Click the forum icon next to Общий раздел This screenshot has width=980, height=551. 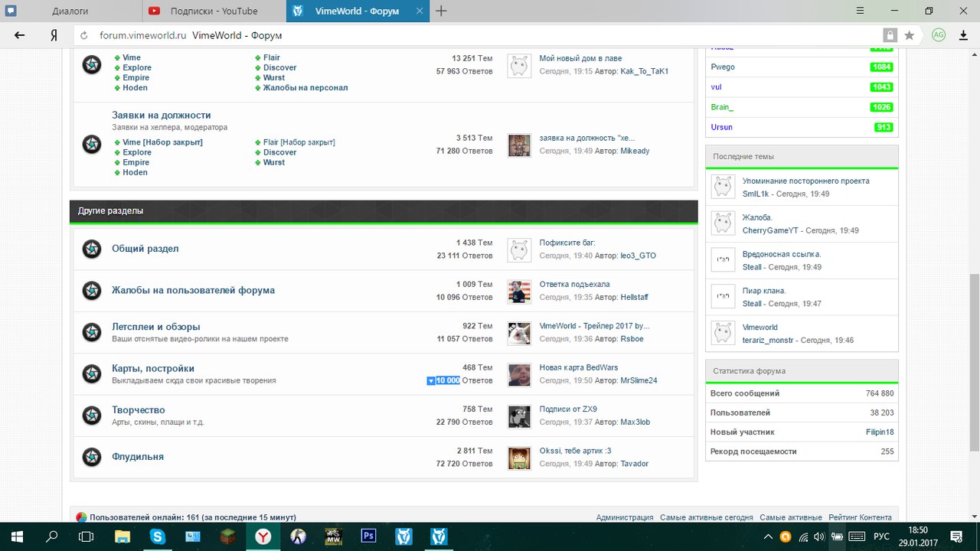click(92, 249)
